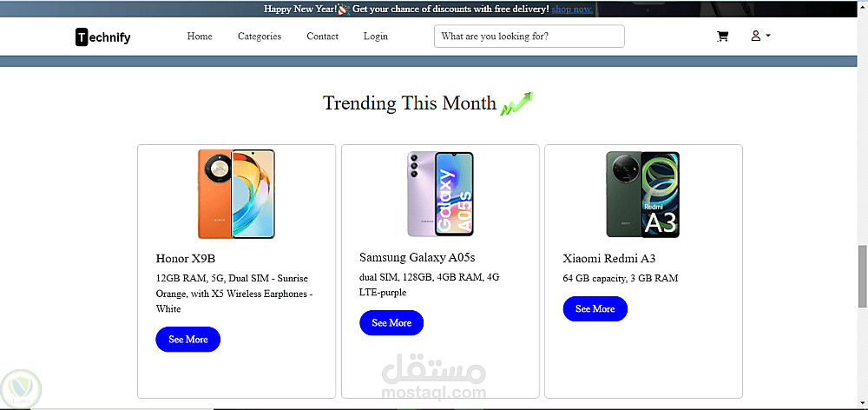868x410 pixels.
Task: Click See More under Xiaomi Redmi A3
Action: pos(595,308)
